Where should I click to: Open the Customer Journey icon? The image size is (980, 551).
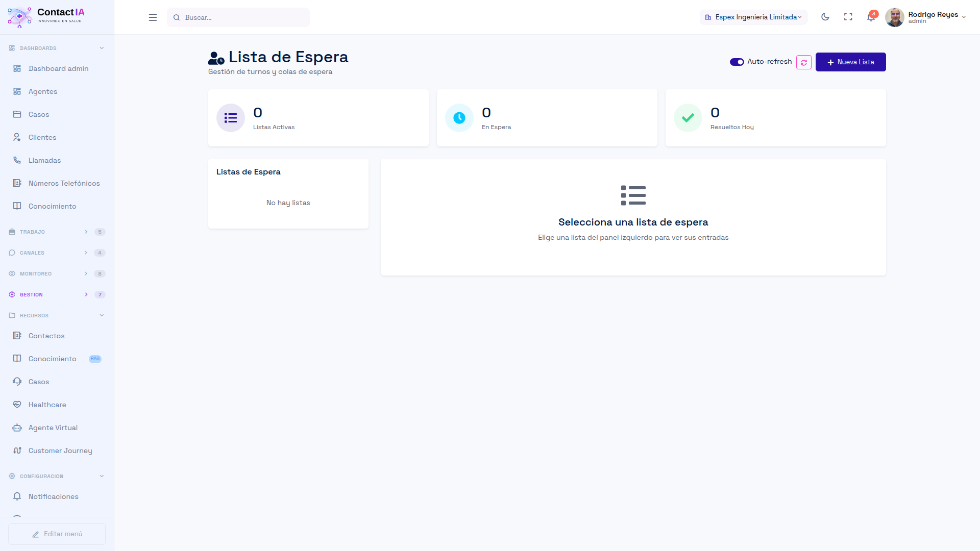point(17,450)
